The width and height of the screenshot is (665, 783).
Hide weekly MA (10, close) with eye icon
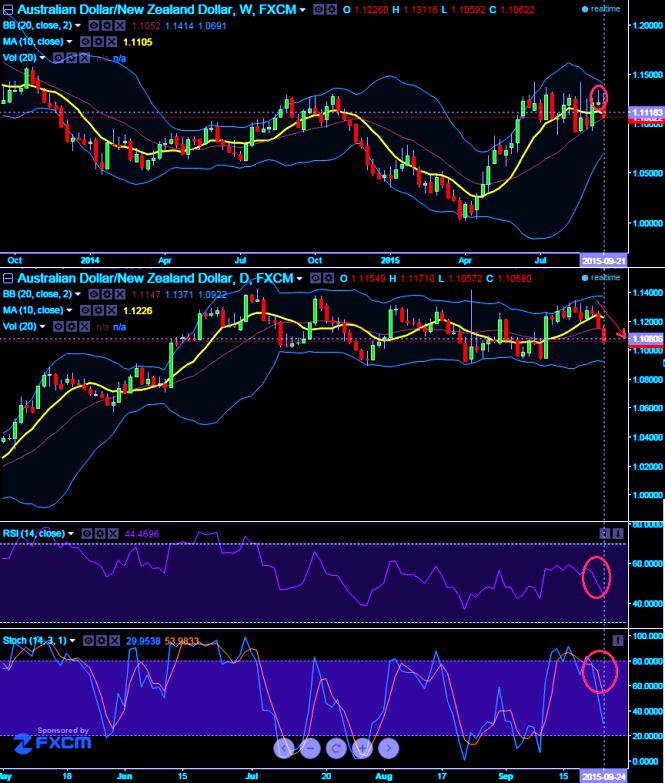coord(85,42)
